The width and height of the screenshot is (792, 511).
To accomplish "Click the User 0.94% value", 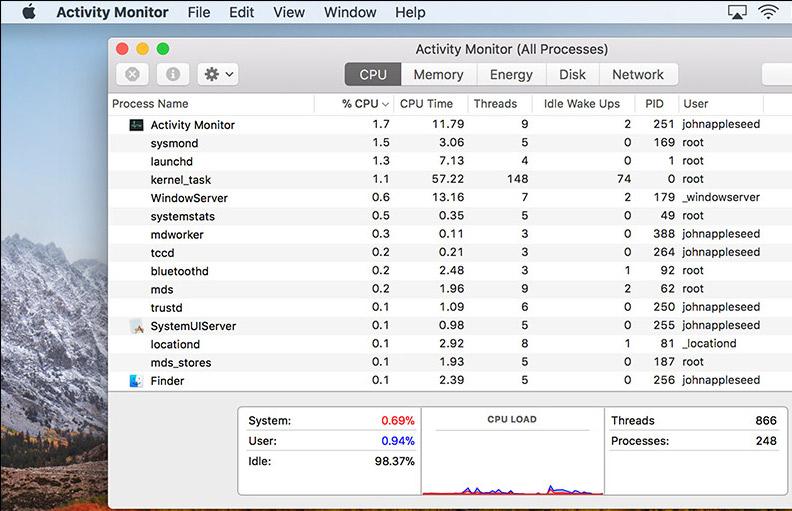I will click(398, 441).
